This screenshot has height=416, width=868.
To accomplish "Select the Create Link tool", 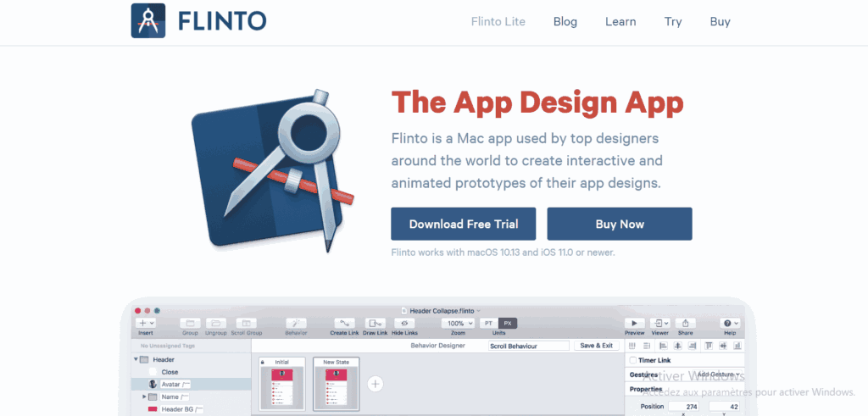I will click(344, 323).
